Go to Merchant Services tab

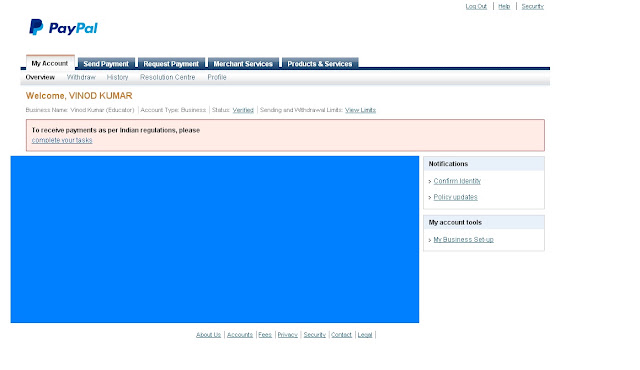click(x=243, y=64)
